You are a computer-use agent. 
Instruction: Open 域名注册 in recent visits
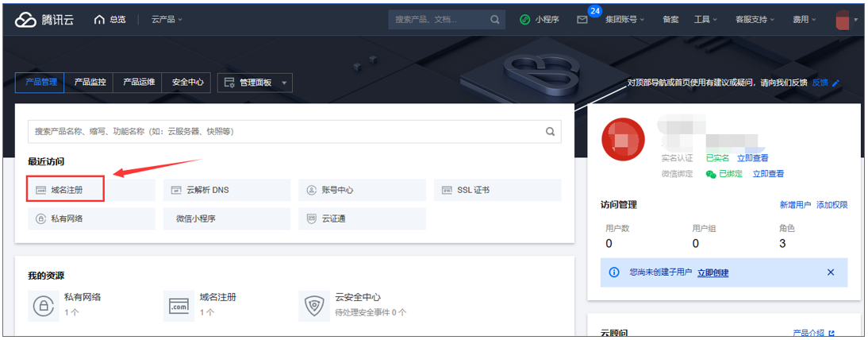point(66,191)
